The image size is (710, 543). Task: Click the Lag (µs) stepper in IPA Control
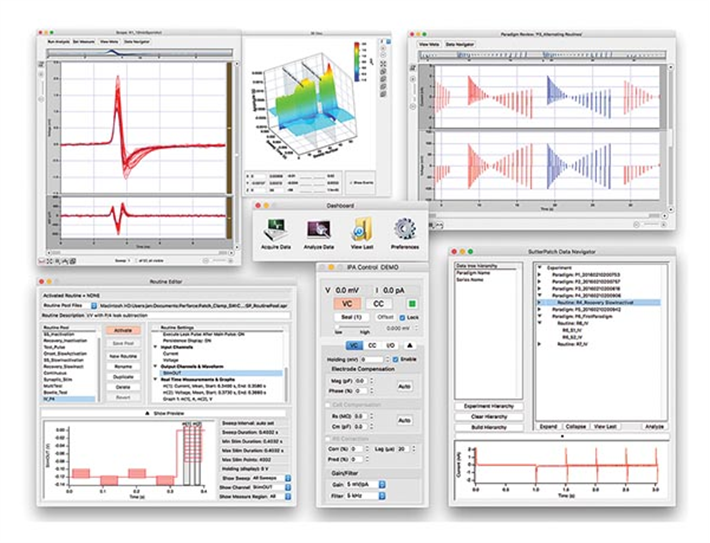[x=414, y=449]
